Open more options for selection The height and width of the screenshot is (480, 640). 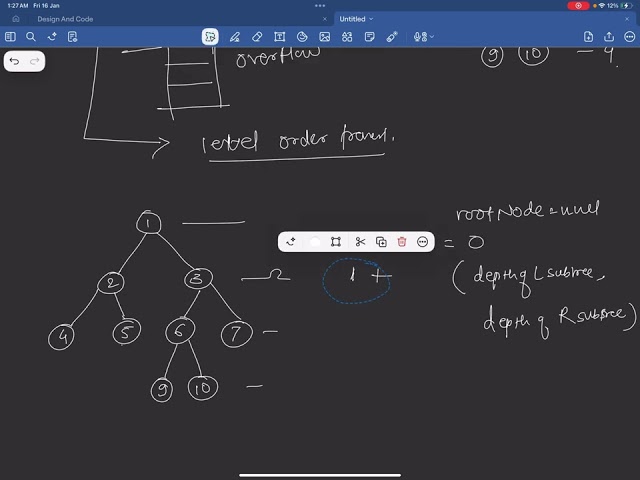(x=422, y=242)
